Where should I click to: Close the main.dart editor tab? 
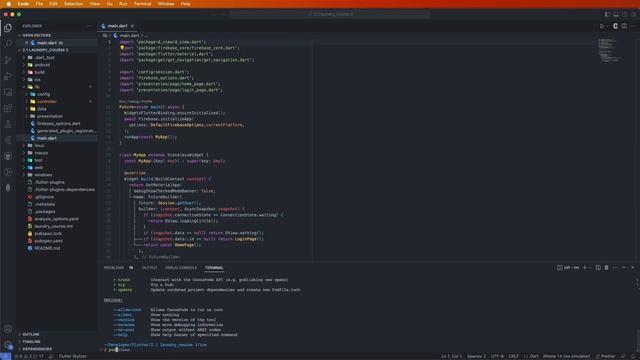132,26
